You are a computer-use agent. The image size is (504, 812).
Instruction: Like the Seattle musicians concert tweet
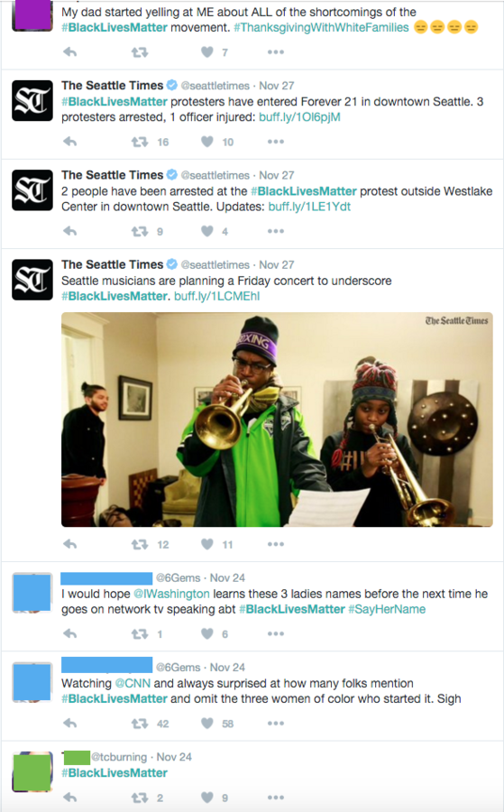point(207,544)
